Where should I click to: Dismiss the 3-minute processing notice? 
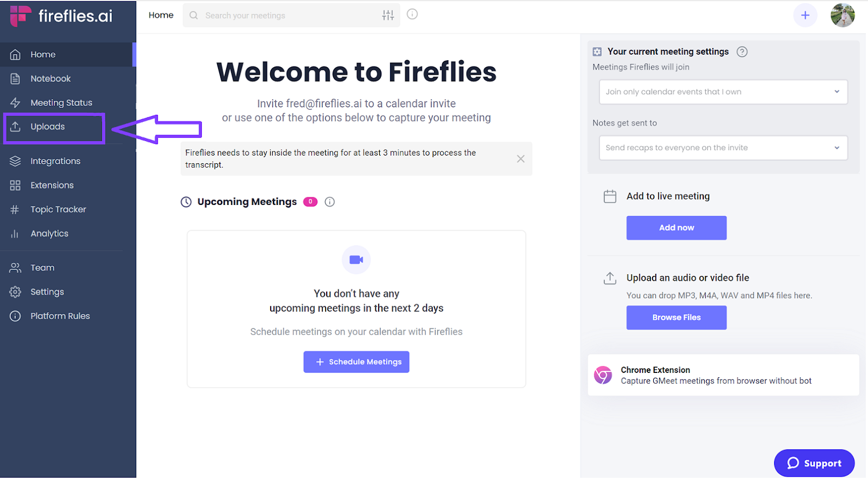click(520, 158)
